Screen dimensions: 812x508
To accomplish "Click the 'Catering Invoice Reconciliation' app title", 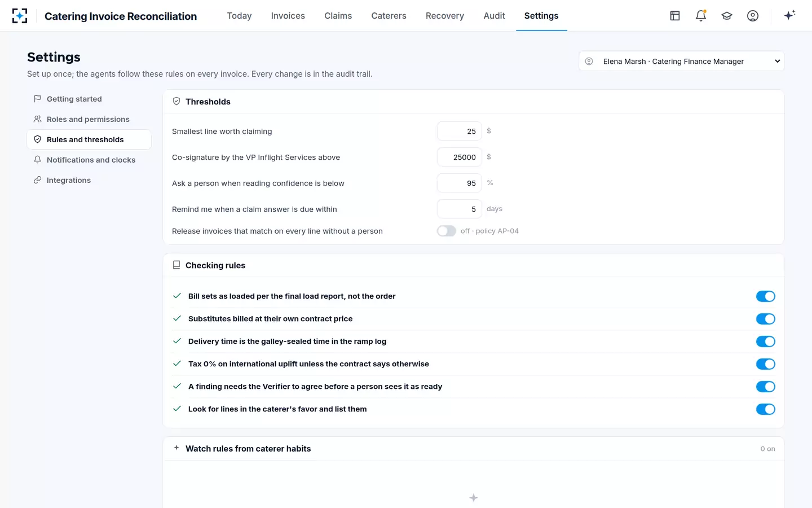I will pyautogui.click(x=121, y=16).
